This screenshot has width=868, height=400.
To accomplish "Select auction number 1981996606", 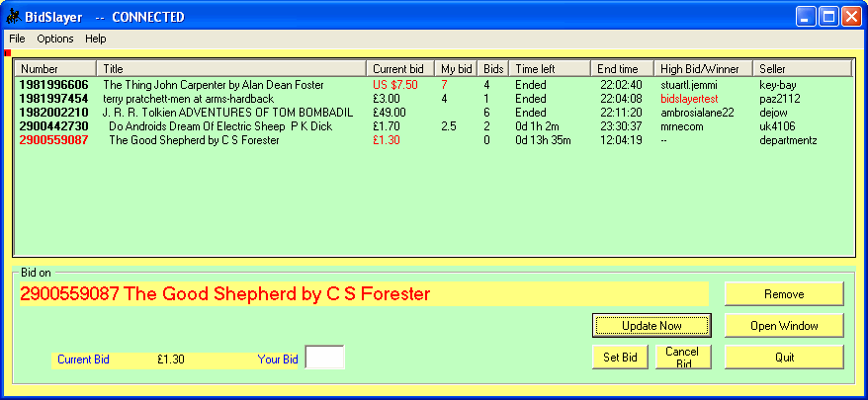I will click(x=53, y=85).
